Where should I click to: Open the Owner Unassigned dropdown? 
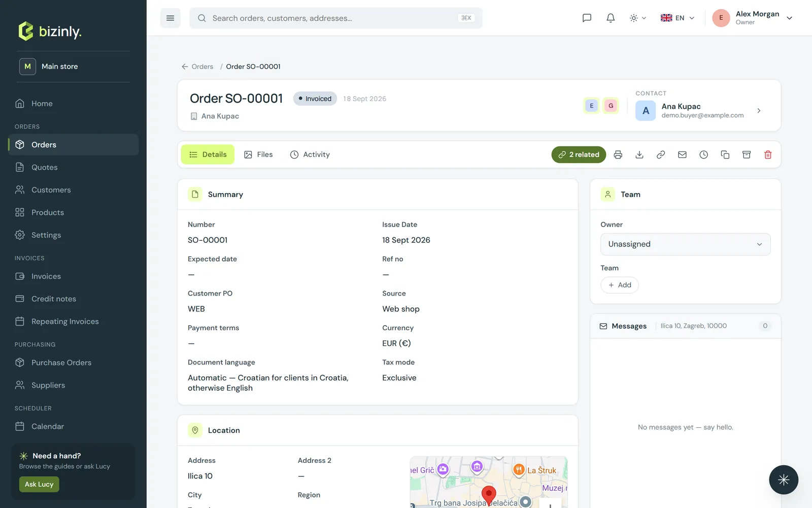(685, 244)
